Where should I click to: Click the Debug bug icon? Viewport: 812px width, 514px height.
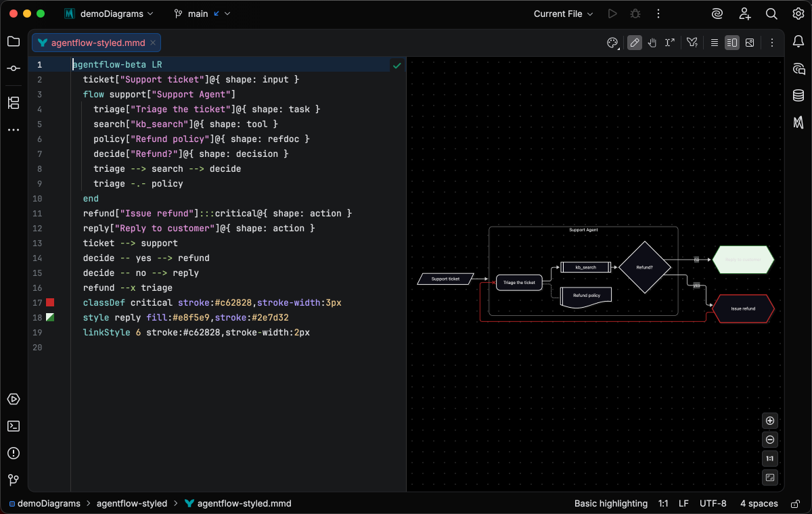pyautogui.click(x=635, y=14)
